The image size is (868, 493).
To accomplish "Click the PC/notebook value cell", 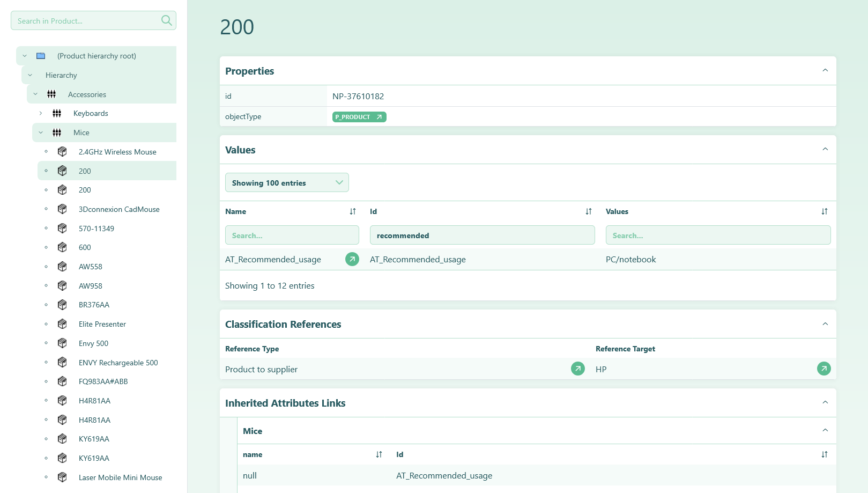I will 631,260.
